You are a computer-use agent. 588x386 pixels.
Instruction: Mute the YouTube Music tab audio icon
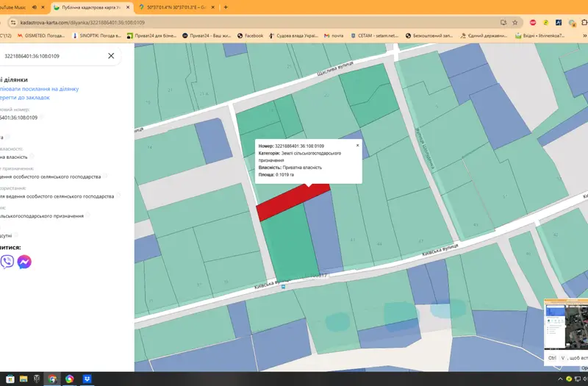click(34, 7)
